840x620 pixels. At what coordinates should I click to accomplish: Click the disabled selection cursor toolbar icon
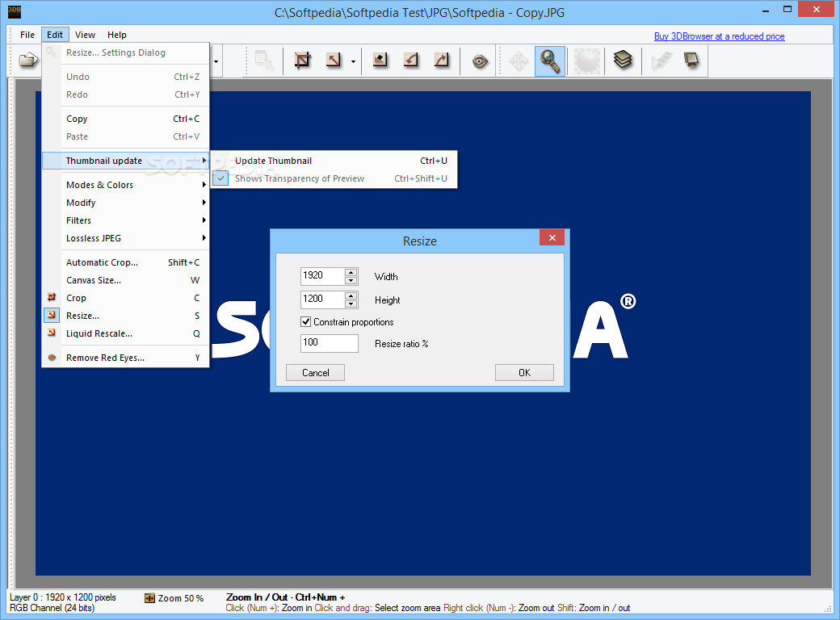click(264, 61)
